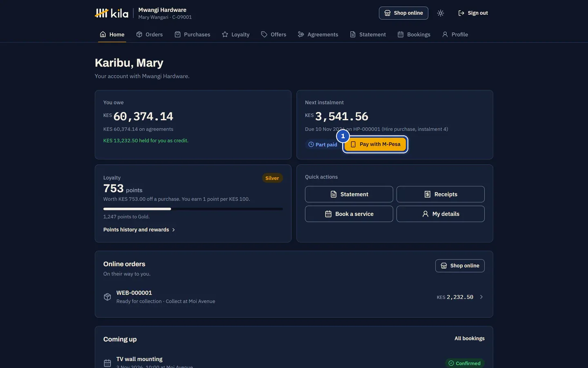
Task: Open the Loyalty tab
Action: [236, 34]
